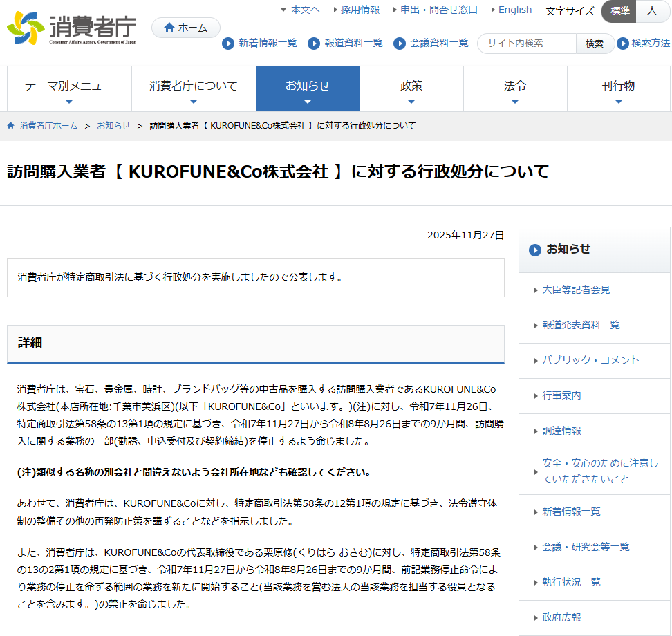The image size is (672, 636).
Task: Open パブリック・コメント sidebar link
Action: pyautogui.click(x=590, y=360)
